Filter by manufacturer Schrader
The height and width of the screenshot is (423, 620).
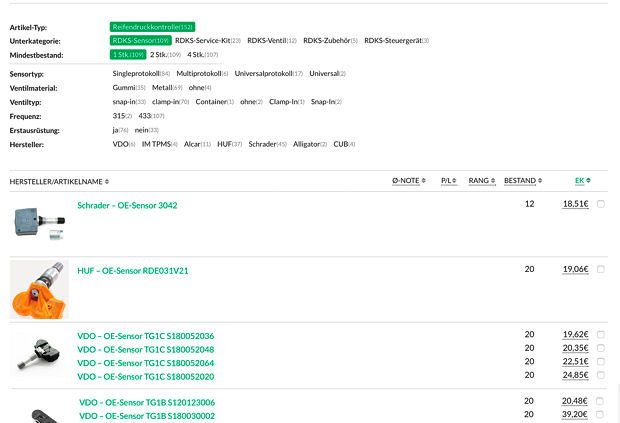pyautogui.click(x=267, y=144)
